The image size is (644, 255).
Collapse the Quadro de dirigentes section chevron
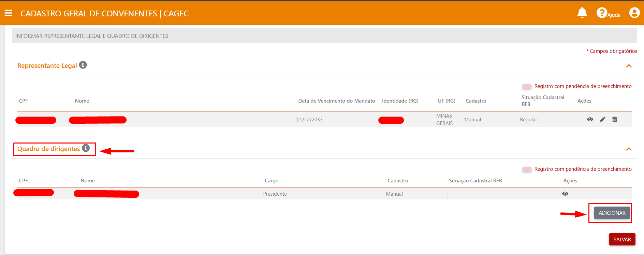(x=629, y=149)
